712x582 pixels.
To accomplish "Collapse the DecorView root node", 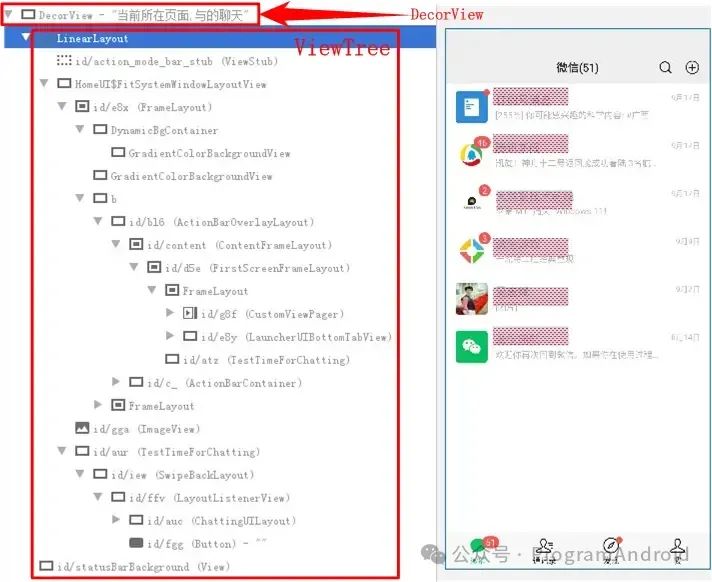I will click(8, 15).
